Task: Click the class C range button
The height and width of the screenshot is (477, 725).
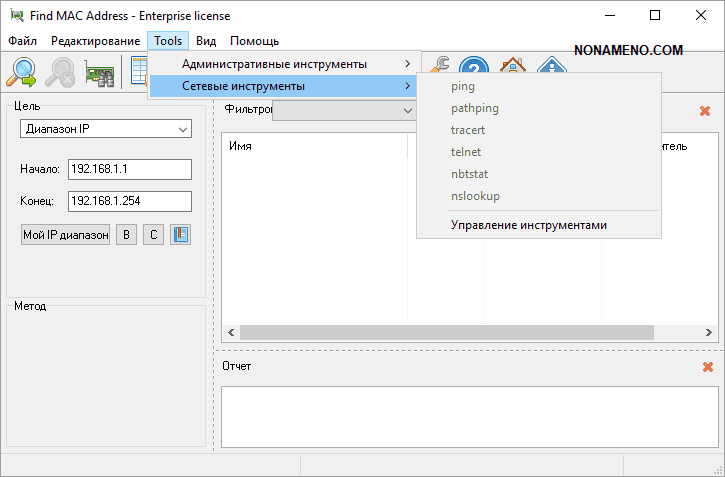Action: click(x=153, y=235)
